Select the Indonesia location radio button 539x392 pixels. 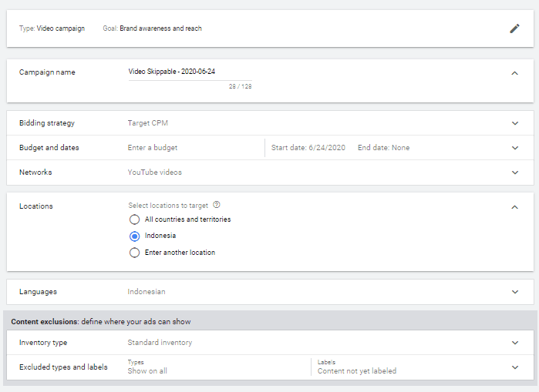(135, 236)
